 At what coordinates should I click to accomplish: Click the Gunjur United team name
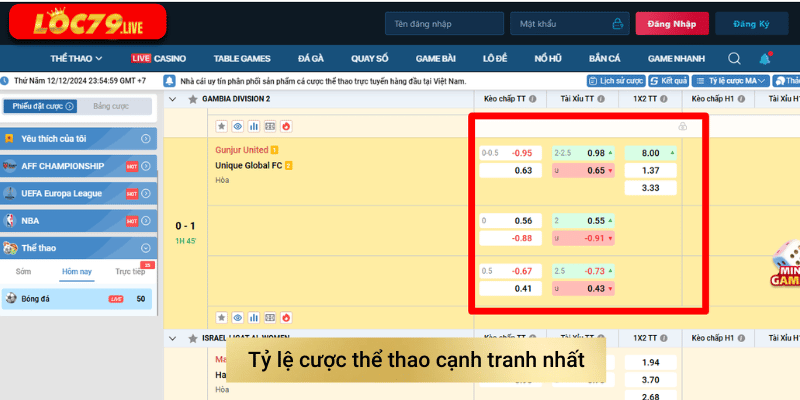[x=242, y=150]
